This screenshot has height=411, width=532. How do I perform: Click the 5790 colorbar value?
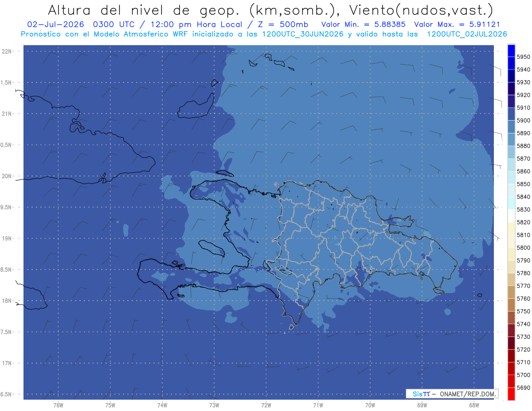[x=524, y=260]
